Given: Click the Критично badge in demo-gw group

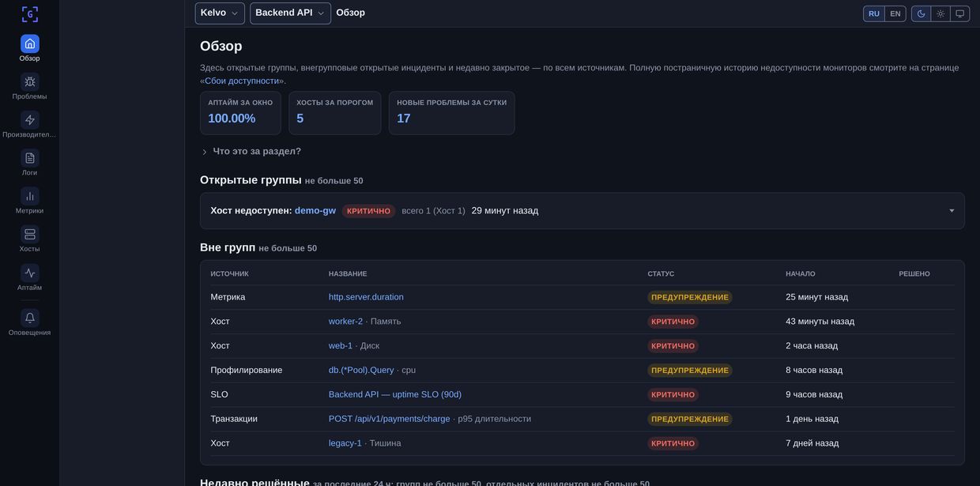Looking at the screenshot, I should [x=369, y=211].
